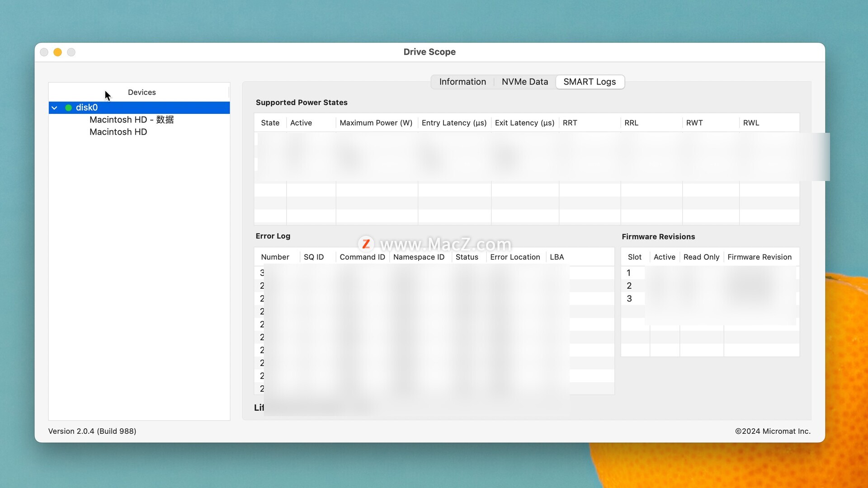Click the Devices column header

point(142,92)
